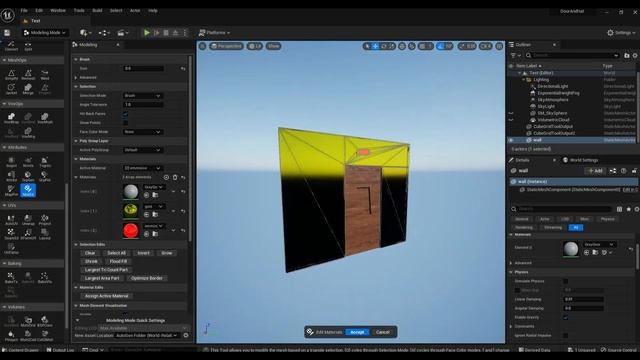Toggle Simulate Physics checkbox
Viewport: 640px width, 360px height.
click(x=565, y=281)
